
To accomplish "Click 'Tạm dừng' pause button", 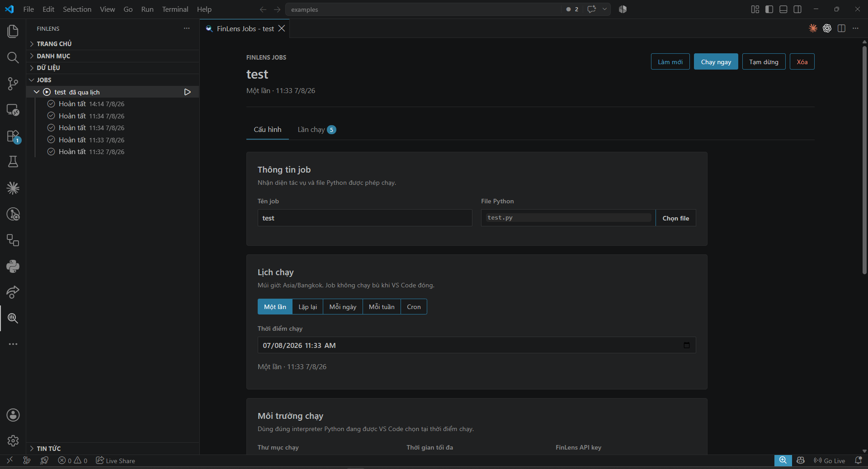I will coord(764,62).
